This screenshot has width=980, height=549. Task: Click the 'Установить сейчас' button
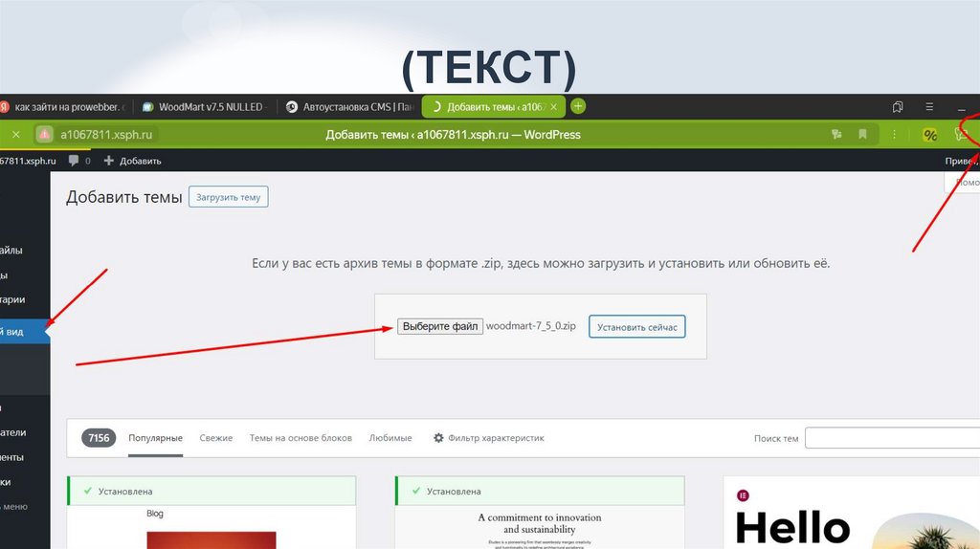[636, 327]
